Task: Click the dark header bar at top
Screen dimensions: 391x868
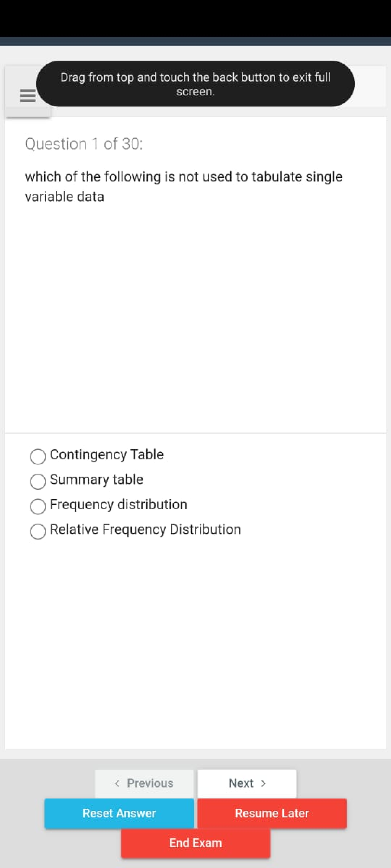Action: tap(195, 41)
